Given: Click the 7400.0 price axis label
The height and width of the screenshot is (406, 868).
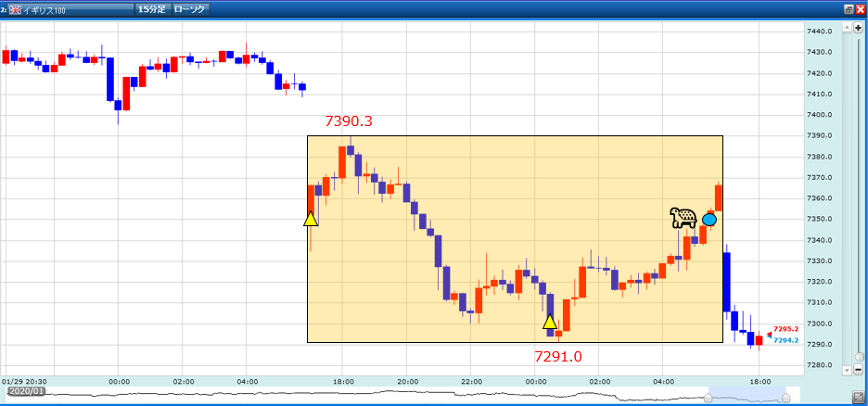Looking at the screenshot, I should (819, 115).
